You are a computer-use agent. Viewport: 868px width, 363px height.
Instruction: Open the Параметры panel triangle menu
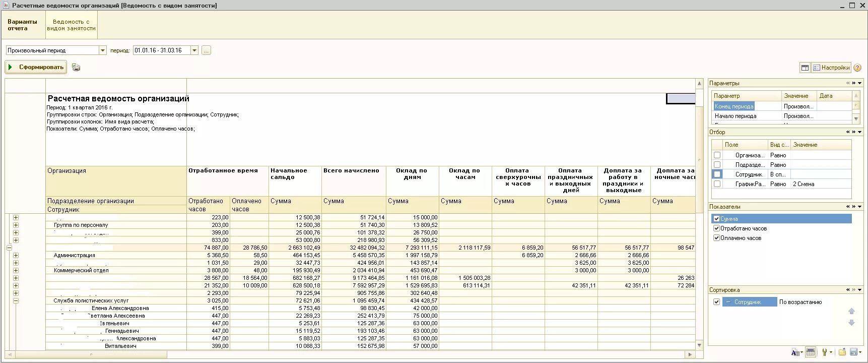(860, 83)
